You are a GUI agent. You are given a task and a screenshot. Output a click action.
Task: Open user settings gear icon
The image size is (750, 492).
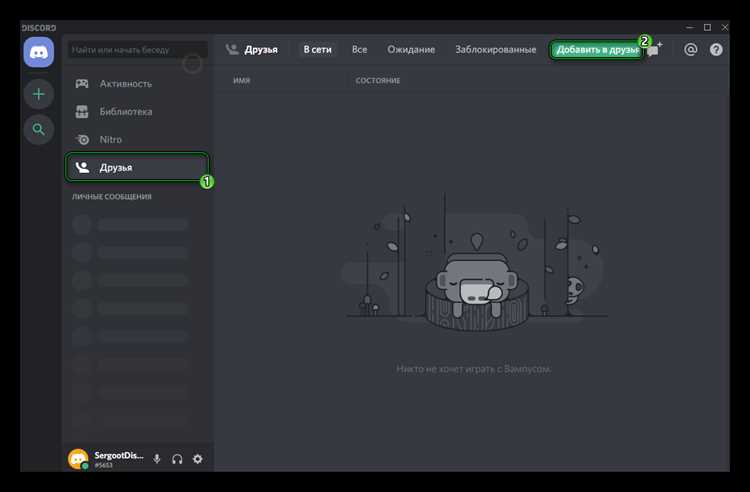coord(198,459)
